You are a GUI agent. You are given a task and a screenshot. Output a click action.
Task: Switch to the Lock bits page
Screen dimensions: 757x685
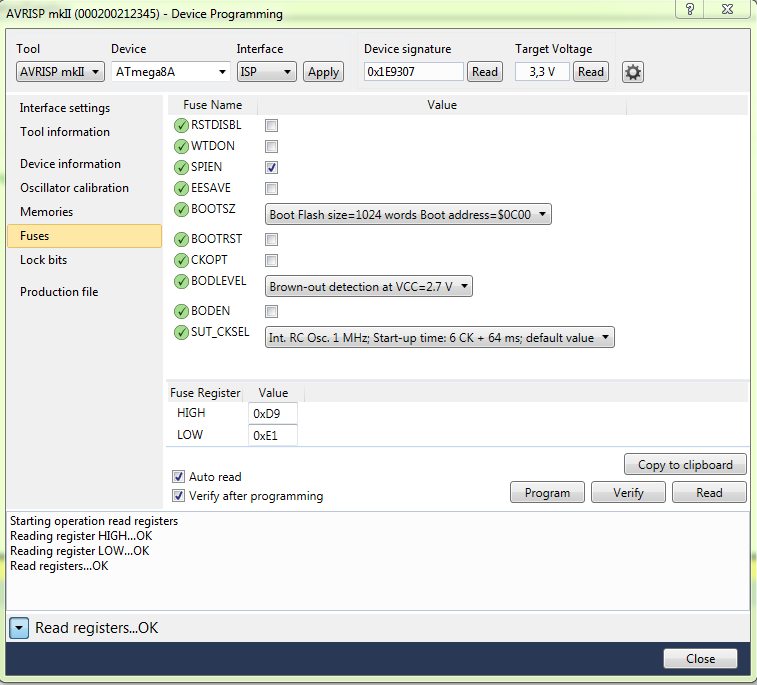coord(43,260)
